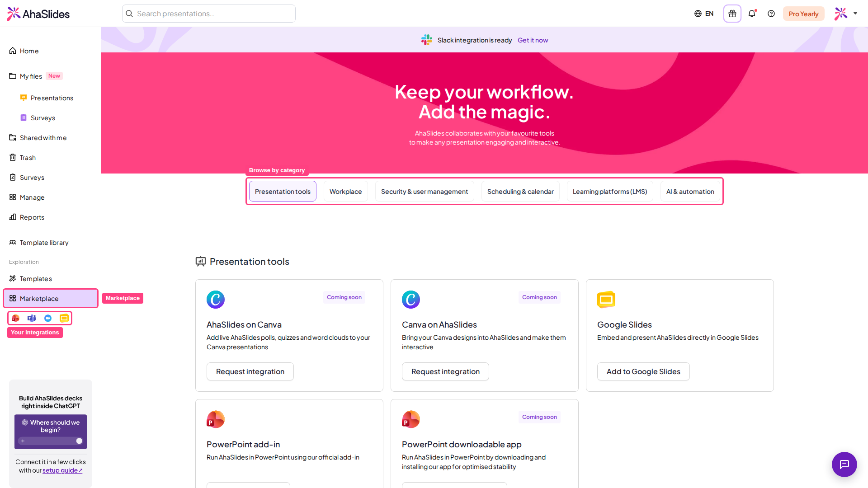868x488 pixels.
Task: Open the help question mark icon
Action: point(771,14)
